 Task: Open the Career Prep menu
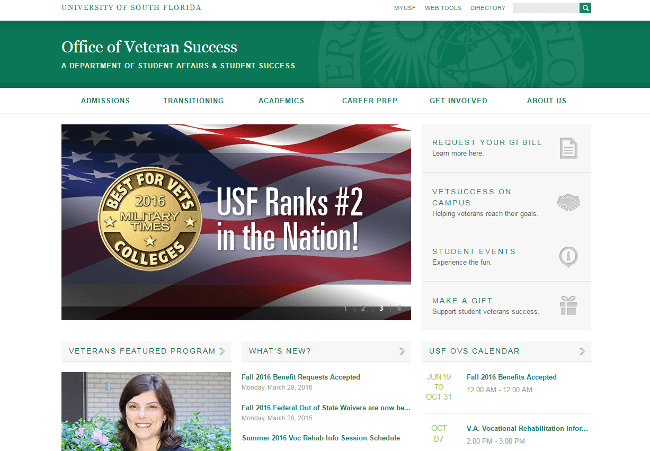coord(370,101)
